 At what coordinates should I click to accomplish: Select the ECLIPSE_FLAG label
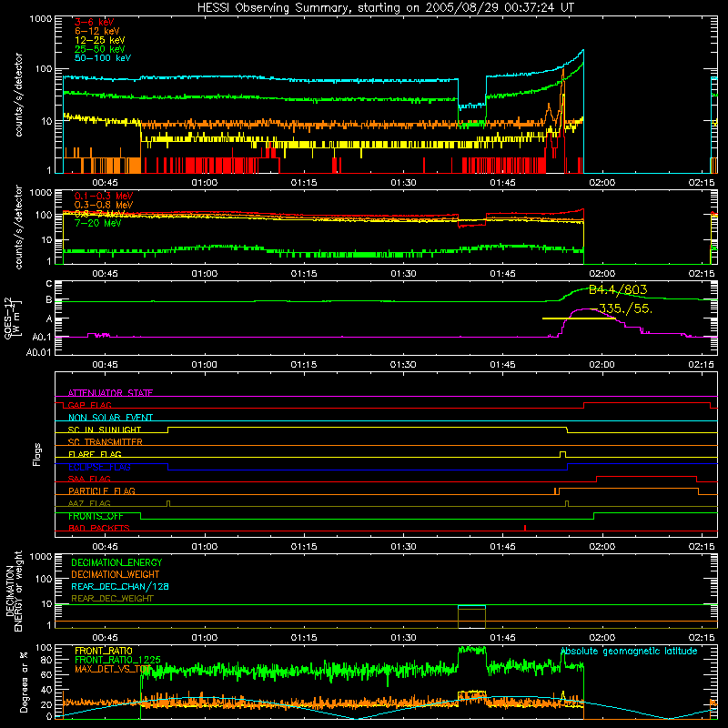coord(99,467)
